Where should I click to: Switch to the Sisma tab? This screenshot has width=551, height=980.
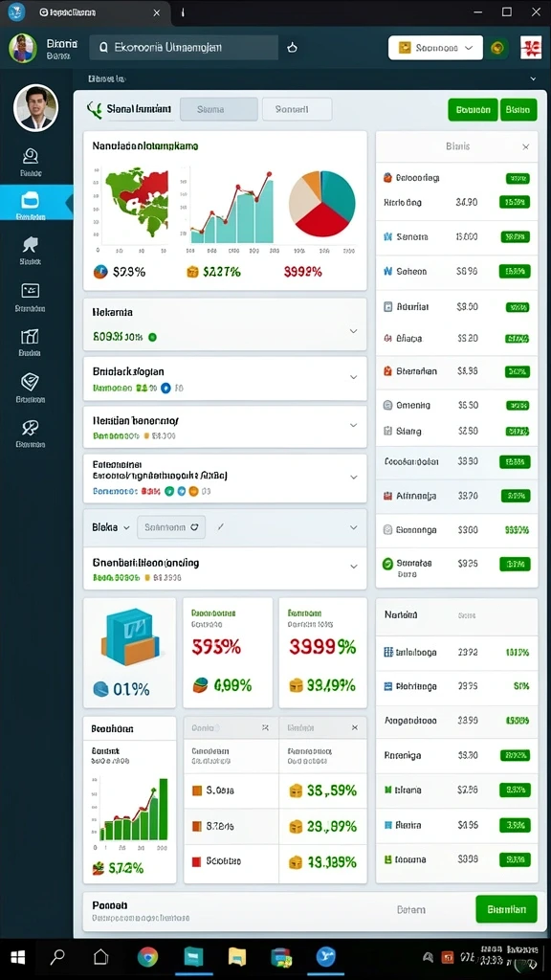[219, 109]
